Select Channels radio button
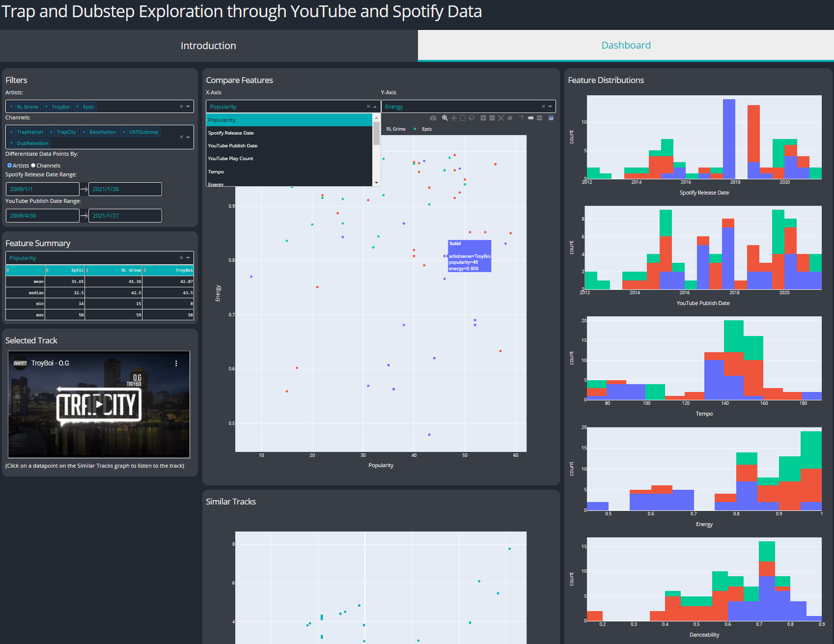This screenshot has width=834, height=644. [33, 166]
